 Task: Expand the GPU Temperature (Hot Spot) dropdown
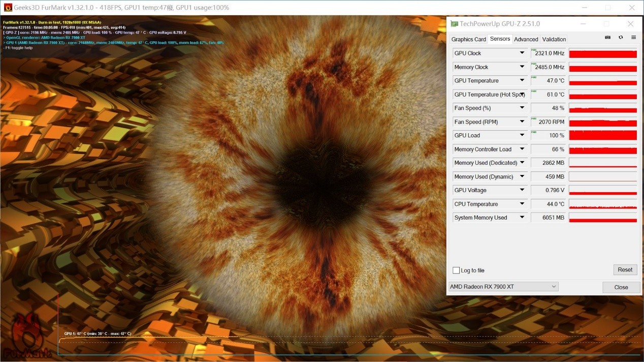(x=522, y=94)
